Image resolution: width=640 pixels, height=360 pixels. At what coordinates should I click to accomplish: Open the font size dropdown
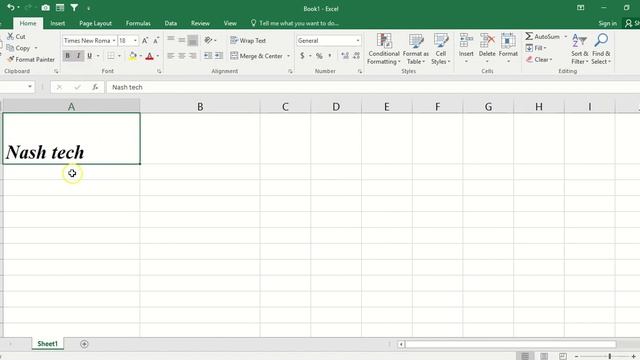coord(135,40)
